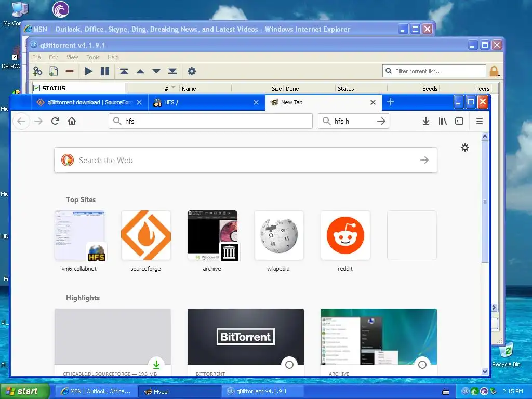Image resolution: width=532 pixels, height=399 pixels.
Task: Open the Tools menu in qBittorrent
Action: pyautogui.click(x=92, y=57)
